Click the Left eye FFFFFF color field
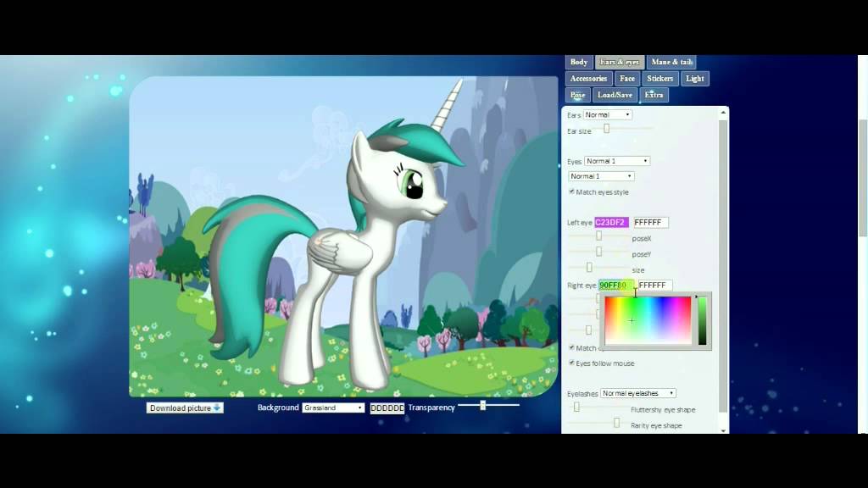 pos(650,223)
